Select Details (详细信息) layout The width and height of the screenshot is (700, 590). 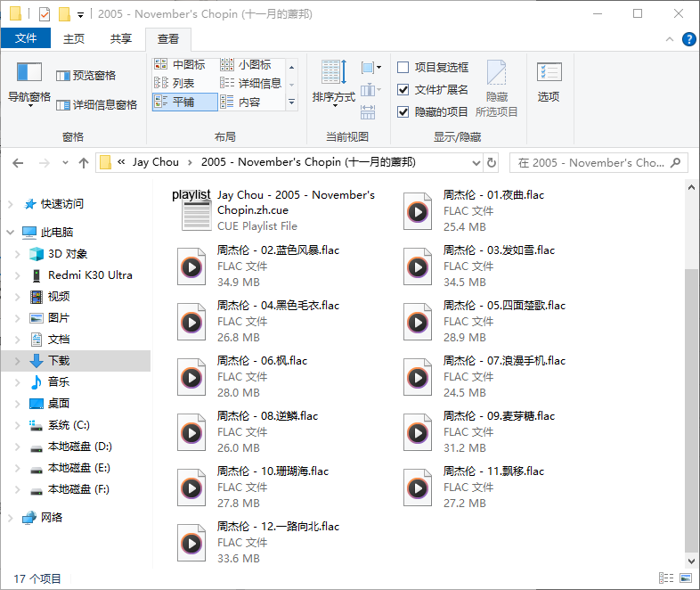tap(250, 83)
